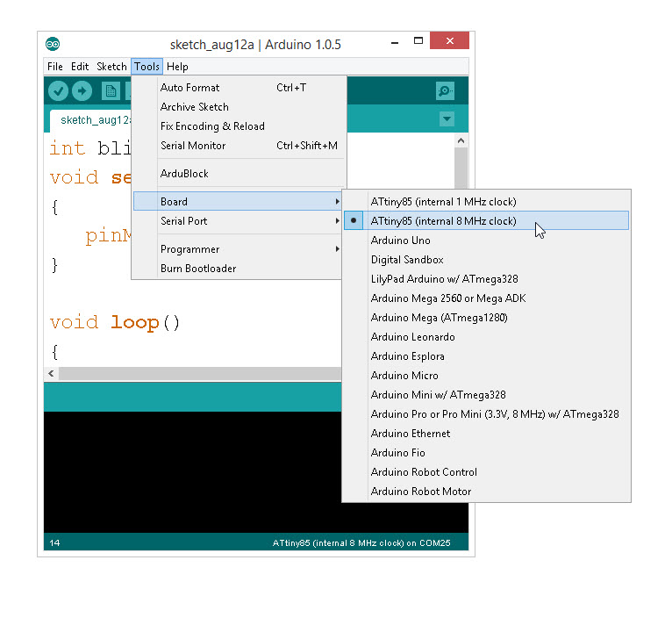Click the 'void loop()' code line
This screenshot has width=672, height=639.
114,322
